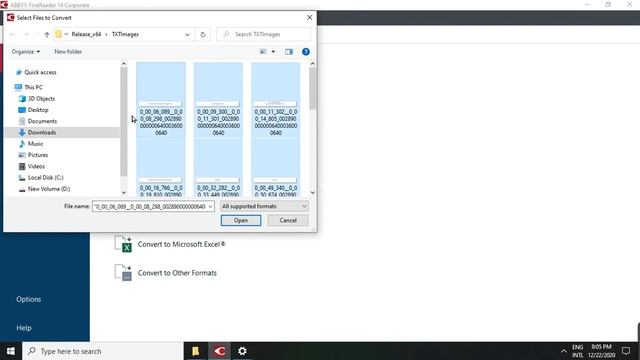
Task: Click navigation pane scroll up arrow
Action: click(x=124, y=64)
